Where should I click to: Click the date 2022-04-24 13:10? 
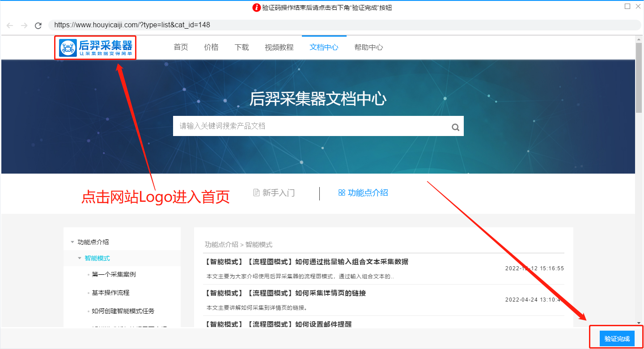pos(534,300)
